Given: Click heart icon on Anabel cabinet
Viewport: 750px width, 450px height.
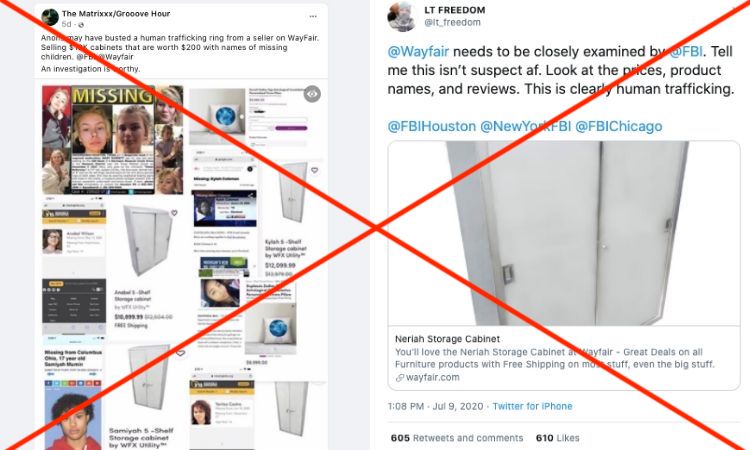Looking at the screenshot, I should (174, 213).
